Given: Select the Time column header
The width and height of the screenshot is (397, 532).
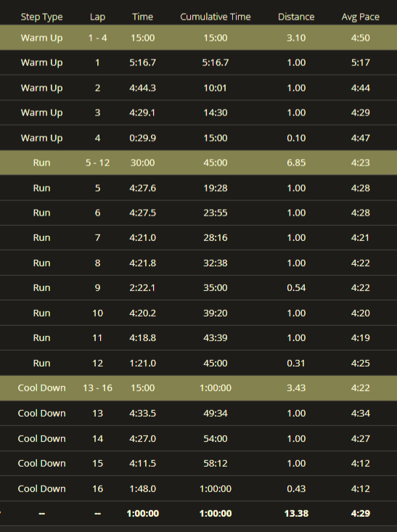Looking at the screenshot, I should coord(142,17).
